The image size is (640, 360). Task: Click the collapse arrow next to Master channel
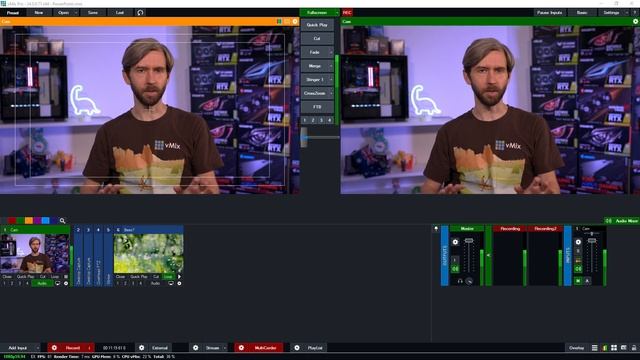click(x=488, y=255)
